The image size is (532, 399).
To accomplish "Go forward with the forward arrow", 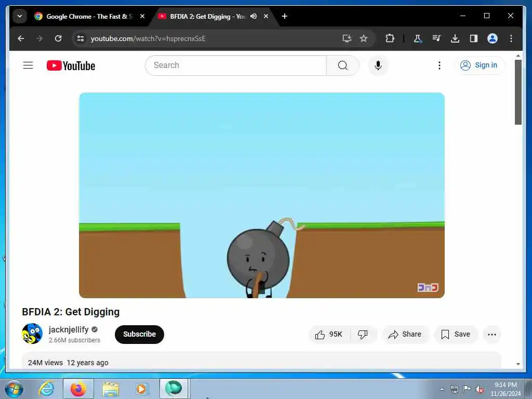I will (x=39, y=38).
